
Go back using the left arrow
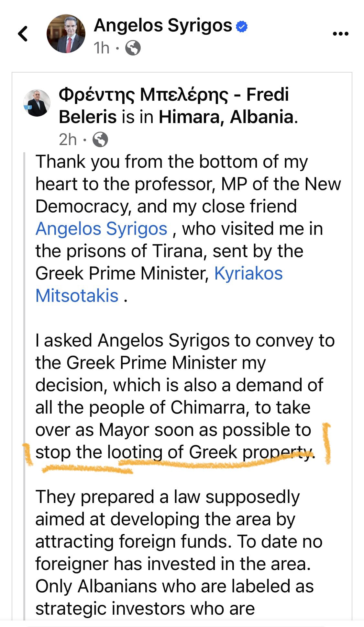coord(23,33)
